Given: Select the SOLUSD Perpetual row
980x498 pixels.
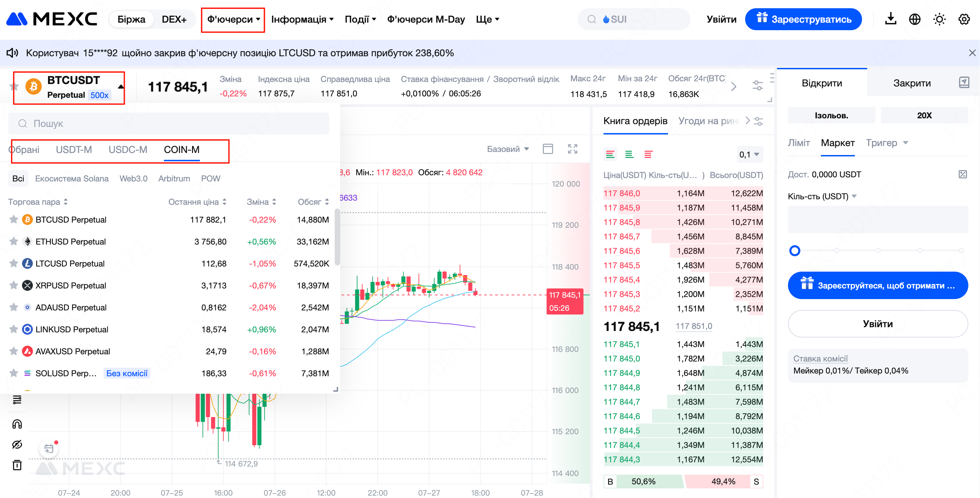Looking at the screenshot, I should point(168,373).
